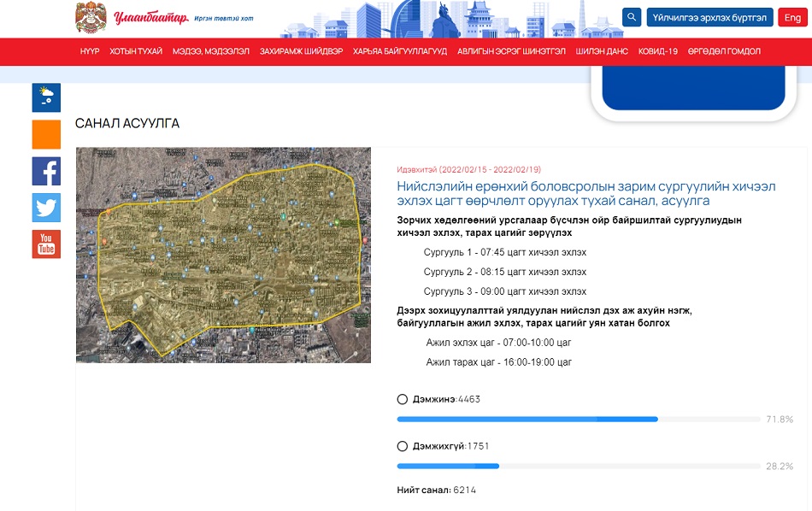Expand the ХАРЬЯА БАЙГУУЛЛАГУУД menu
This screenshot has width=812, height=511.
[400, 51]
